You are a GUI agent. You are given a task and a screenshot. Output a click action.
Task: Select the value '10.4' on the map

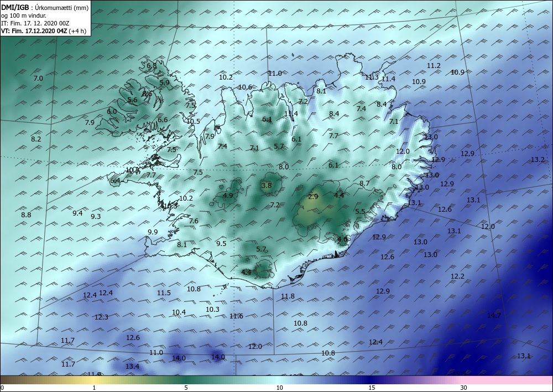click(x=179, y=312)
